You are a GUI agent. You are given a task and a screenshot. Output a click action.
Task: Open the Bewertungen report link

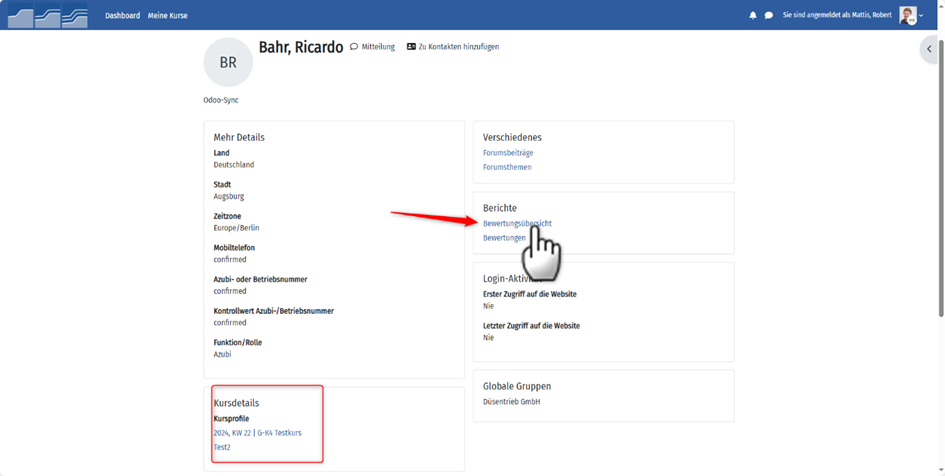coord(504,238)
